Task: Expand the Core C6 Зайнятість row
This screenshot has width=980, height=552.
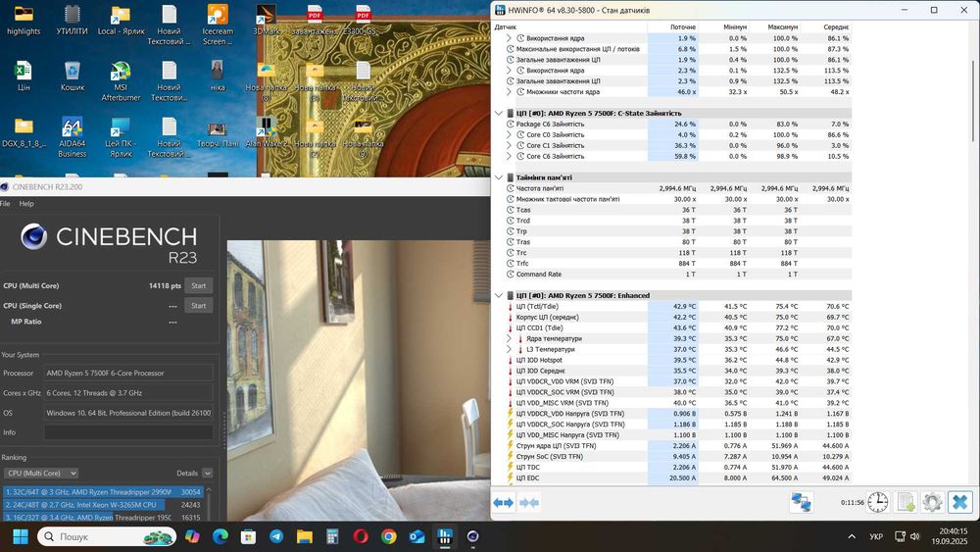Action: click(509, 156)
